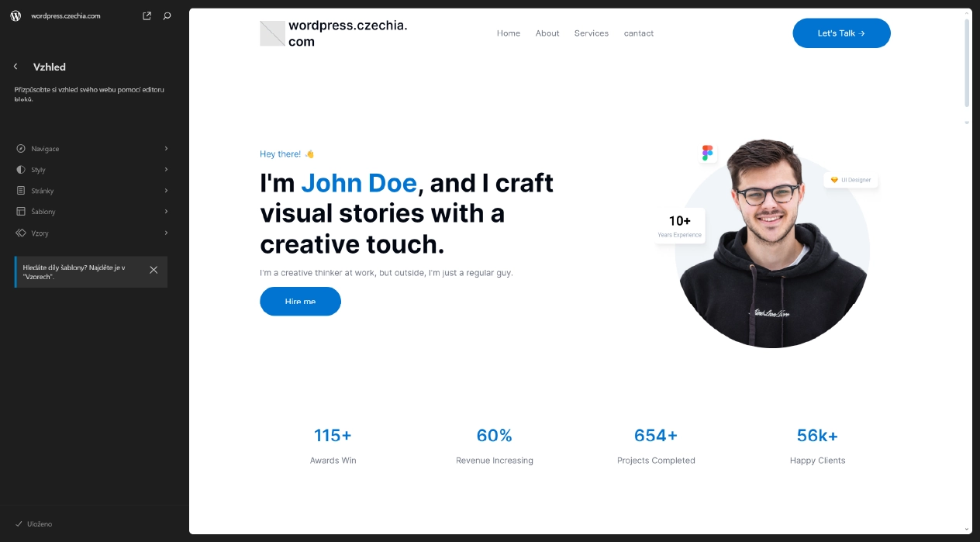Expand Šablony with its chevron

166,211
